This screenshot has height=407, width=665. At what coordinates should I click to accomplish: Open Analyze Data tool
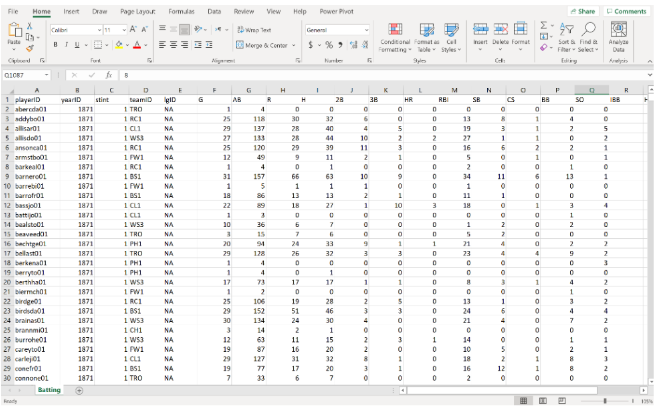[x=618, y=37]
